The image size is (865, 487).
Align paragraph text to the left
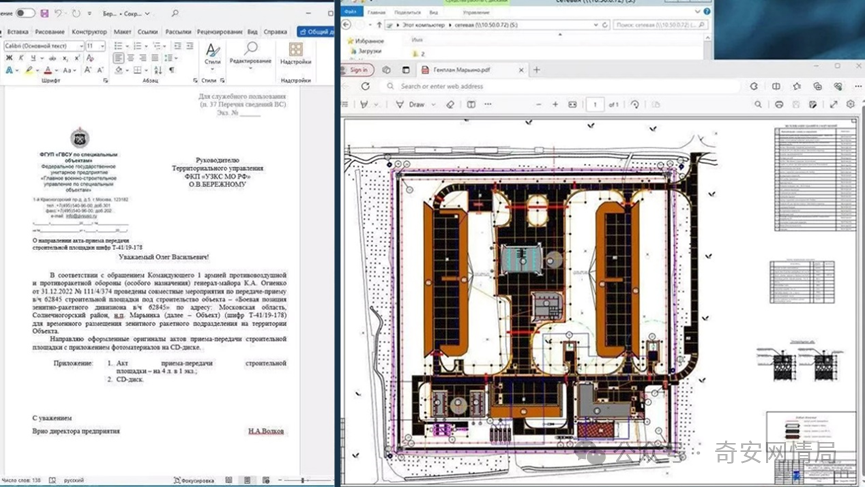pos(118,58)
